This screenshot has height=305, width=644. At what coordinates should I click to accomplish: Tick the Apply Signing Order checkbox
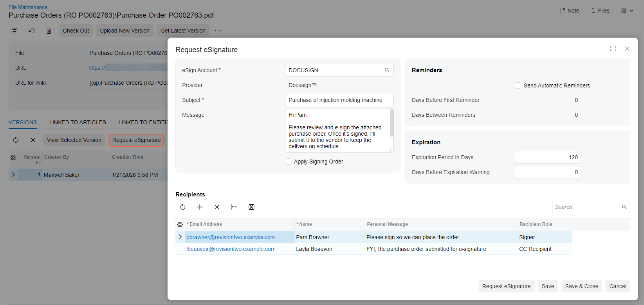point(288,162)
